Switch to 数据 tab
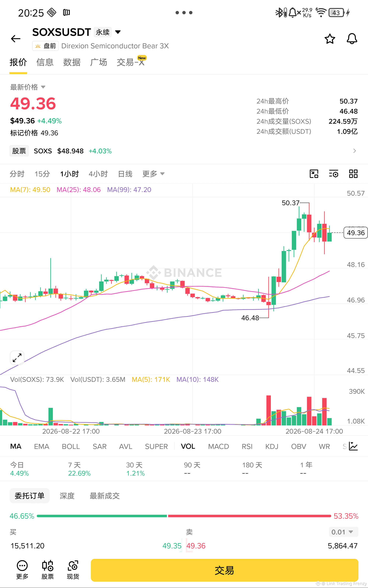 [72, 62]
